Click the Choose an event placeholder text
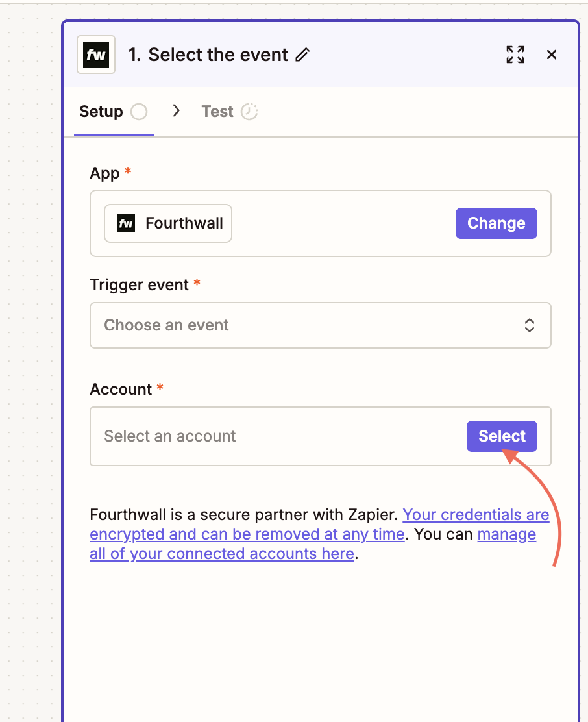 (x=167, y=325)
